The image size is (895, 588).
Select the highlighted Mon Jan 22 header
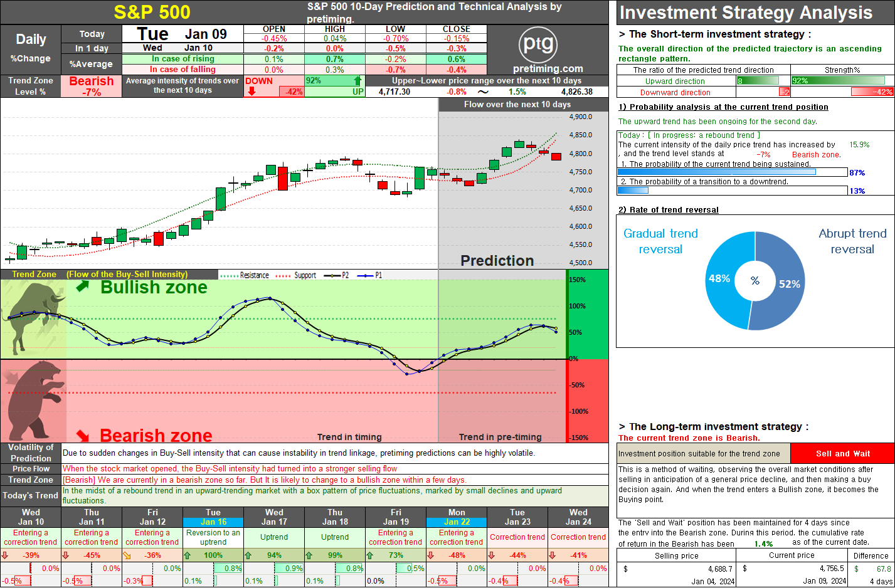click(457, 517)
